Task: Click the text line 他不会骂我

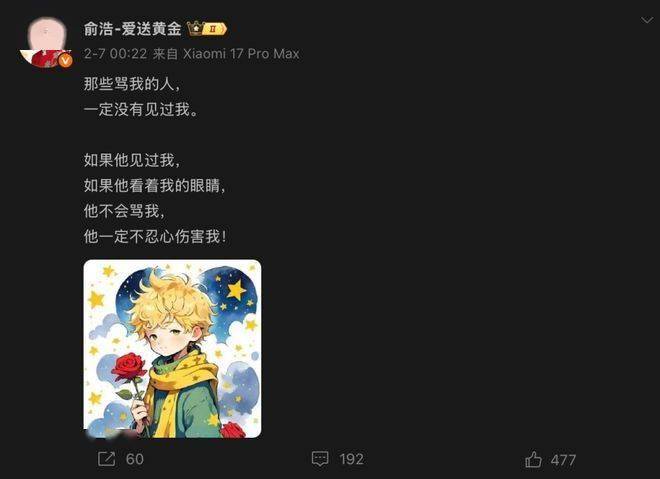Action: tap(124, 211)
